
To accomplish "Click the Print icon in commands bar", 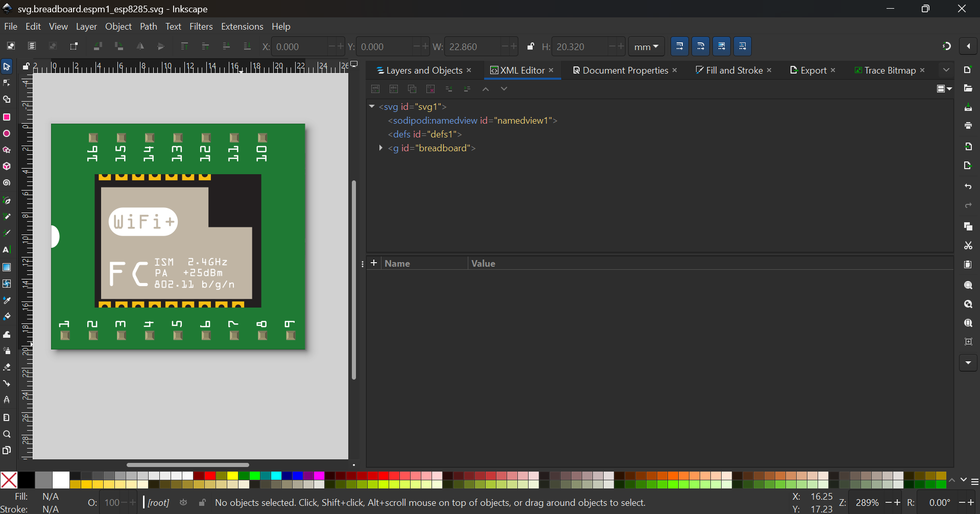I will (x=968, y=126).
